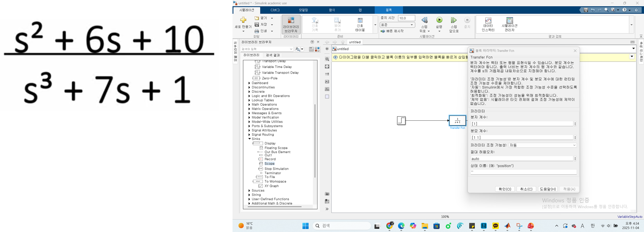The image size is (644, 232).
Task: Open a model with the 열기 button
Action: 261,18
